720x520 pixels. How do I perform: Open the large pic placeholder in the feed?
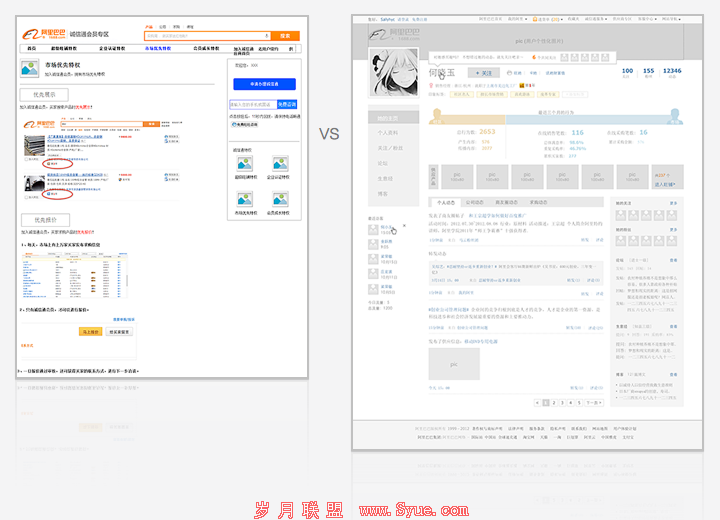coord(454,364)
